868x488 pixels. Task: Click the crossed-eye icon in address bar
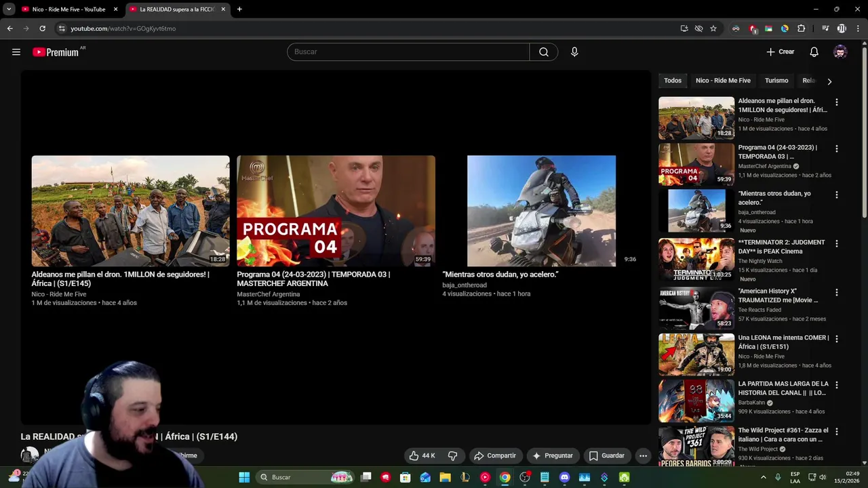tap(698, 28)
